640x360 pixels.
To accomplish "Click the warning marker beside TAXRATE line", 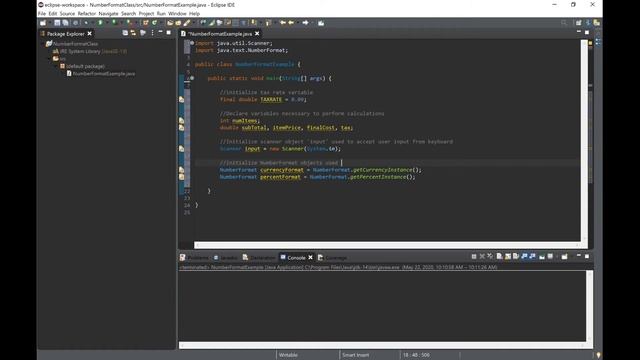I will point(182,99).
